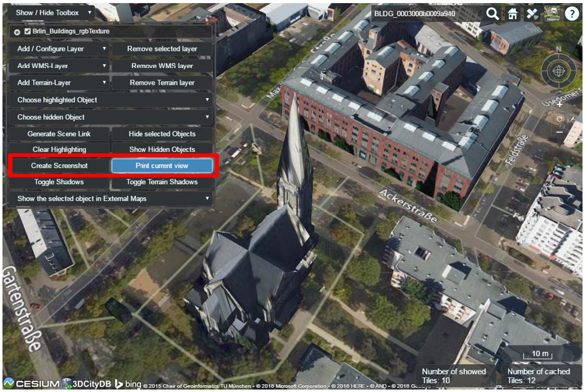The image size is (585, 392).
Task: Toggle Shadows on the scene
Action: pyautogui.click(x=59, y=182)
